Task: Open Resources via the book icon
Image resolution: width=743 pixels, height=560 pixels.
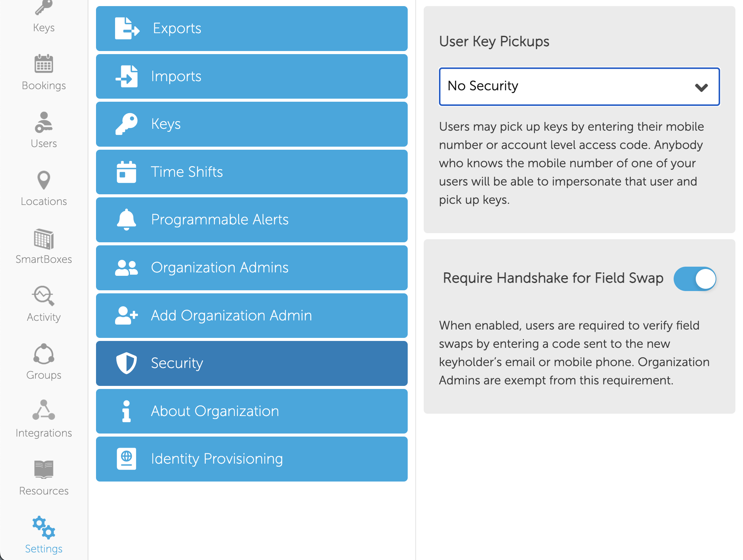Action: click(x=44, y=469)
